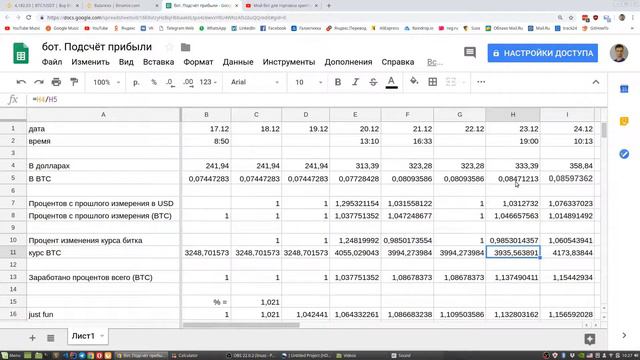Open a new browser tab

click(329, 6)
